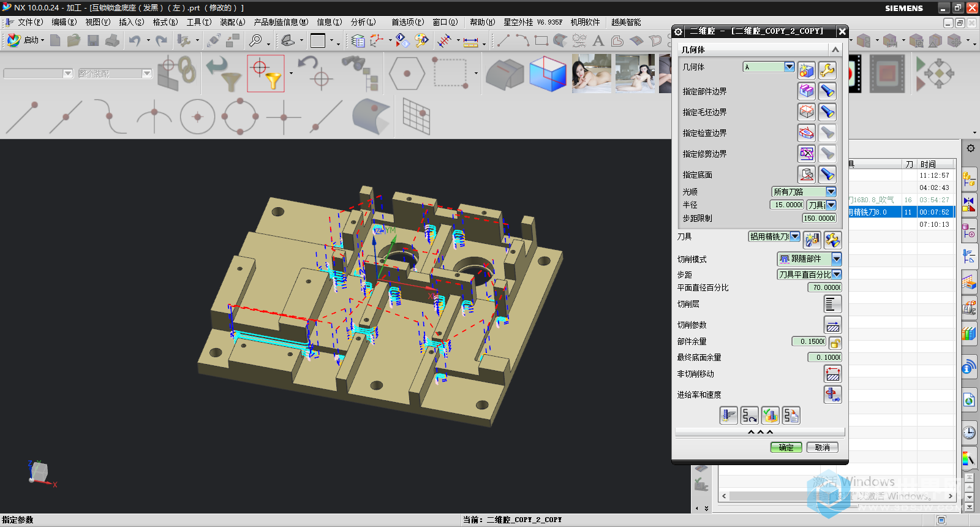Open the 文件(F) menu
The width and height of the screenshot is (980, 527).
[30, 22]
